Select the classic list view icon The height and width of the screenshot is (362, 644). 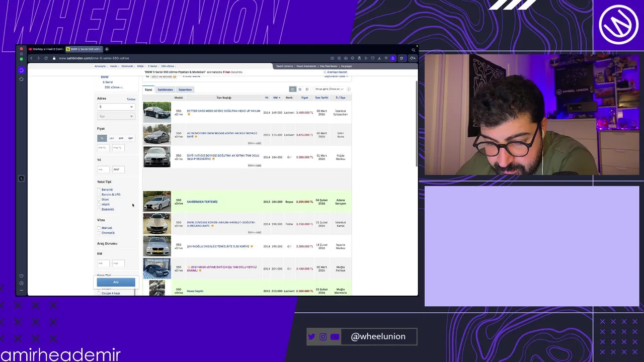point(292,89)
